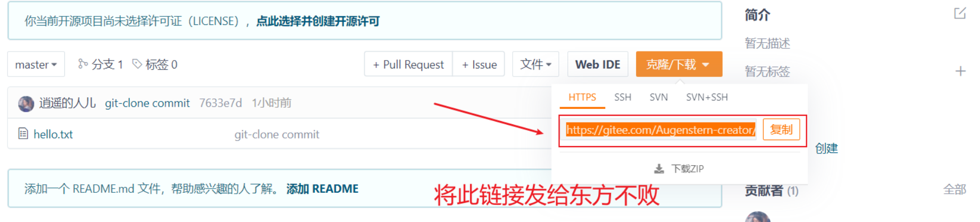Viewport: 980px width, 222px height.
Task: Switch to the SVN tab
Action: [x=658, y=97]
